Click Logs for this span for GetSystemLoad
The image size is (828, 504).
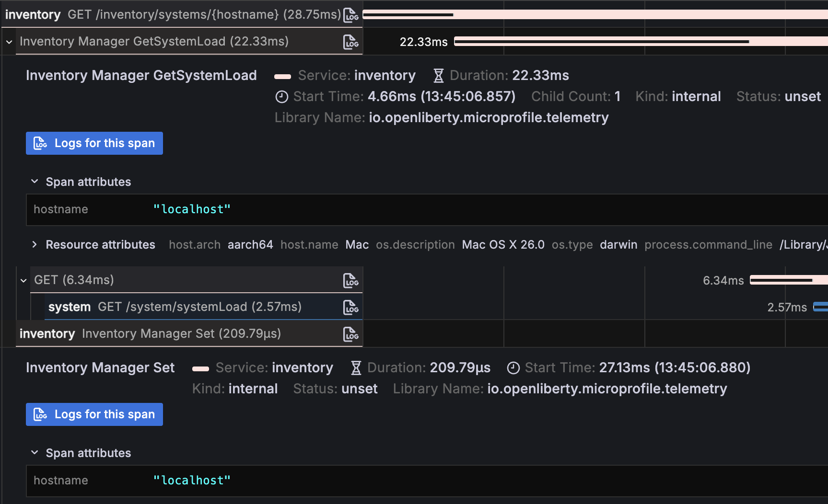point(94,143)
